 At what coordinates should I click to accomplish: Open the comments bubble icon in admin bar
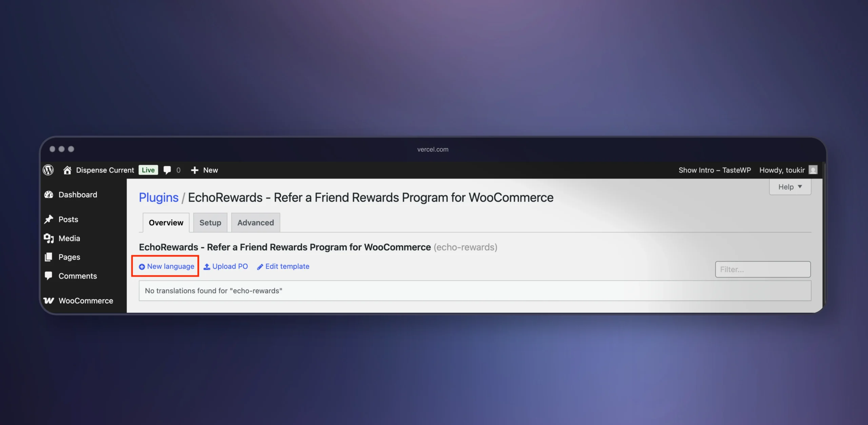coord(167,170)
